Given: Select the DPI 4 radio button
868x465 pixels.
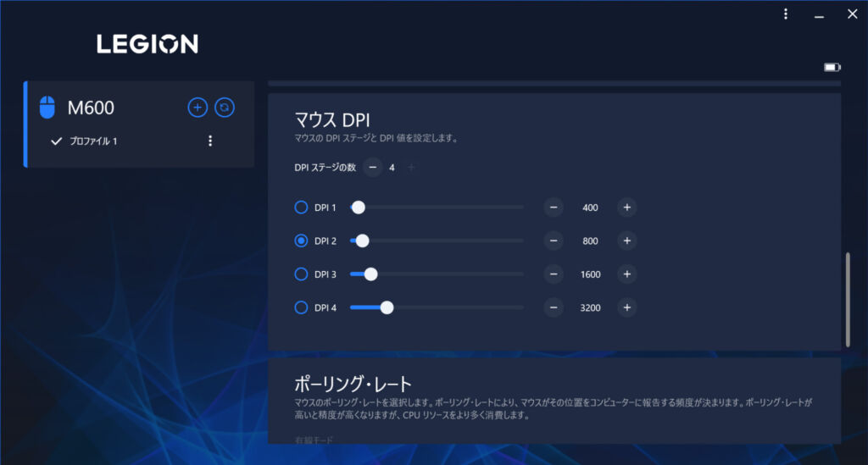Looking at the screenshot, I should [x=301, y=307].
